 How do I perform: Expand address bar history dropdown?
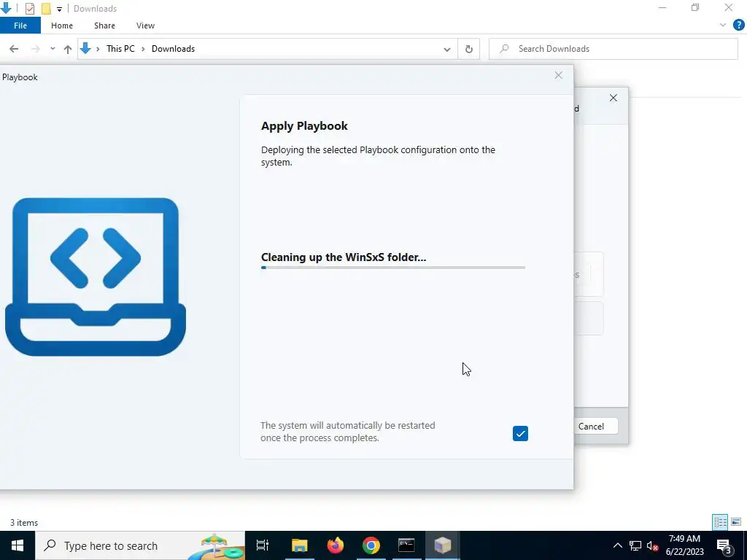pos(447,49)
